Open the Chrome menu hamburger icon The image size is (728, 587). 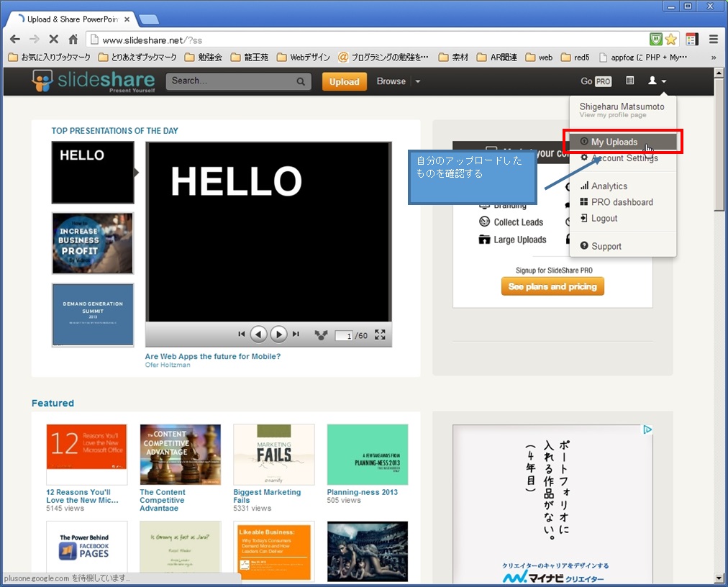714,40
